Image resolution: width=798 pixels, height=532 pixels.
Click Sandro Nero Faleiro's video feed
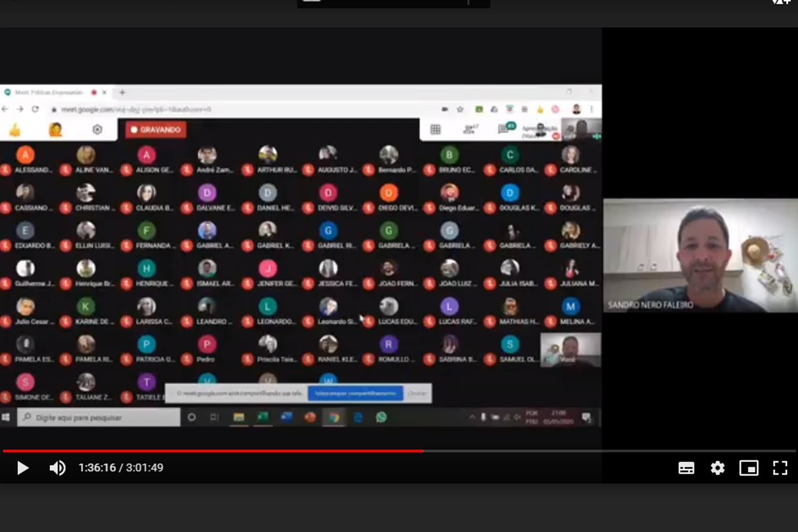click(700, 255)
